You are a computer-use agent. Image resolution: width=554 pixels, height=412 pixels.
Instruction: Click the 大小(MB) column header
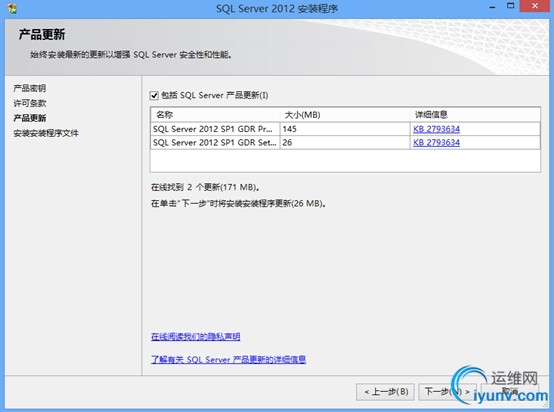(x=345, y=115)
